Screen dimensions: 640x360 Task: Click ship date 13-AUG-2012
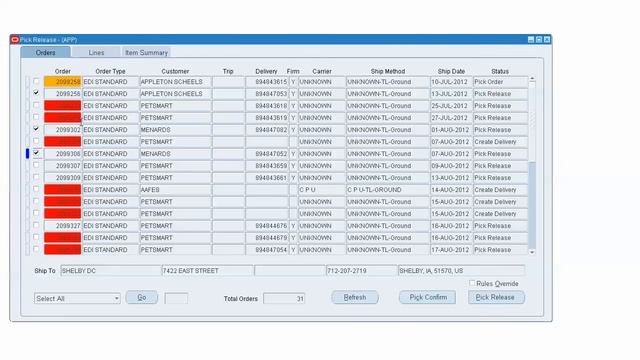click(451, 178)
